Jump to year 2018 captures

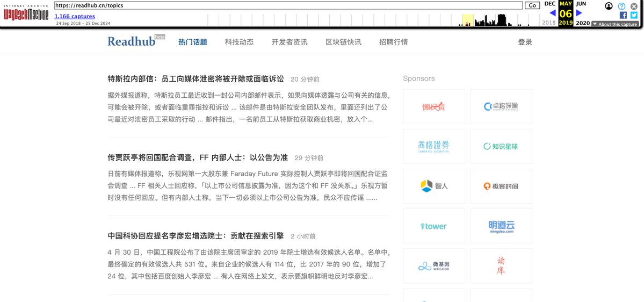549,23
